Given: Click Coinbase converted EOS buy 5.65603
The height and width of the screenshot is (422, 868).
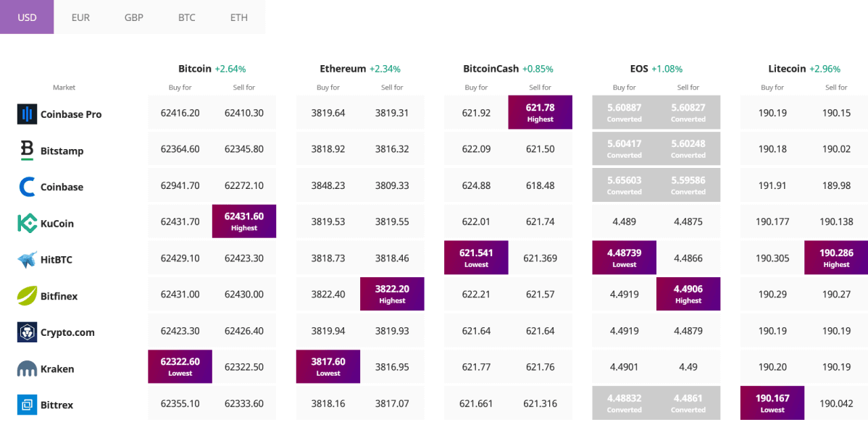Looking at the screenshot, I should (x=625, y=185).
